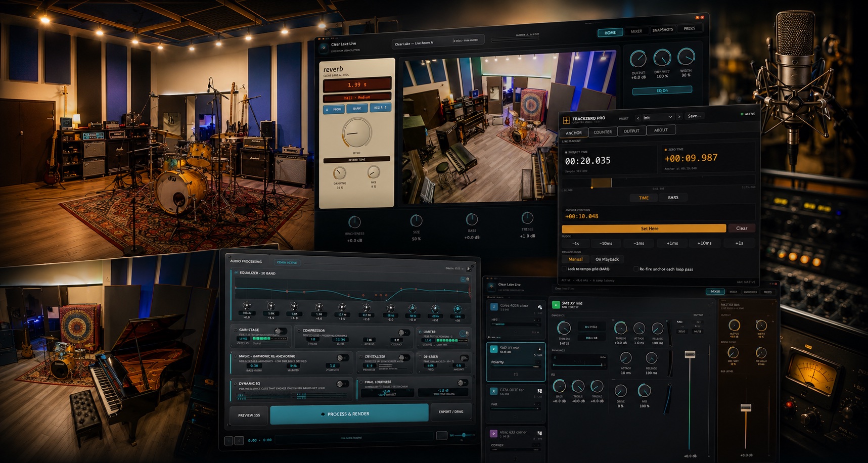868x463 pixels.
Task: Click the Master Bus level fader handle
Action: tap(746, 407)
